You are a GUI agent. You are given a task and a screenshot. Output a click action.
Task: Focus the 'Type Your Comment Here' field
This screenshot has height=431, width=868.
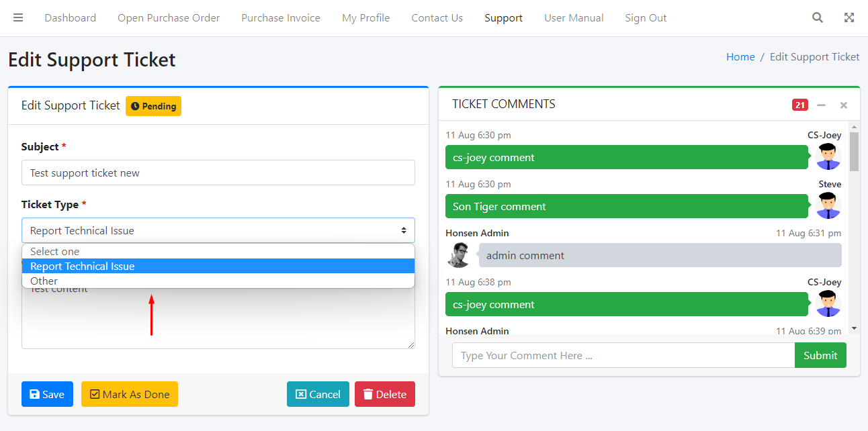(x=623, y=356)
